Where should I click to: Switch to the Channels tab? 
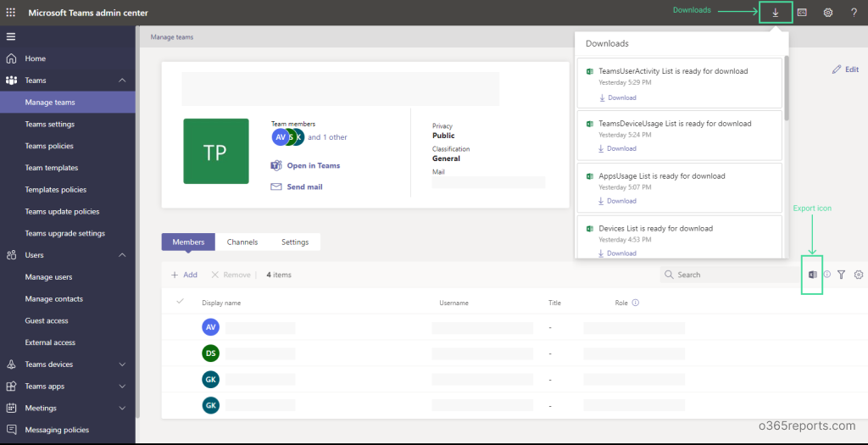tap(242, 242)
